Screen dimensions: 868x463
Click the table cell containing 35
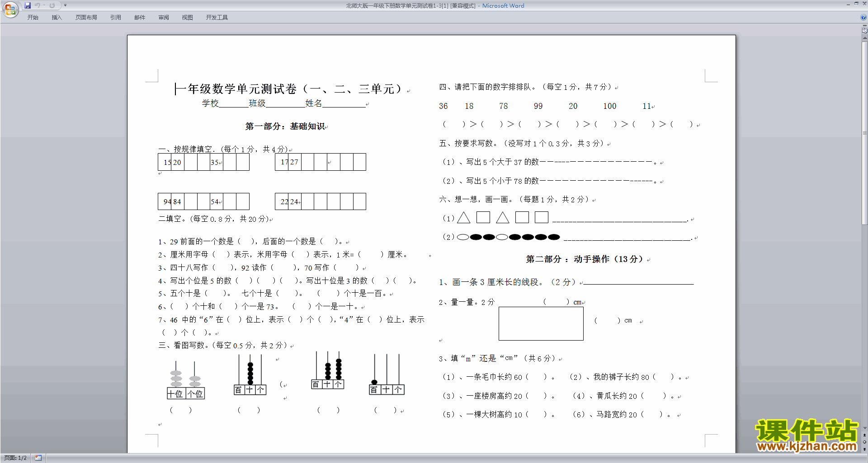point(216,162)
